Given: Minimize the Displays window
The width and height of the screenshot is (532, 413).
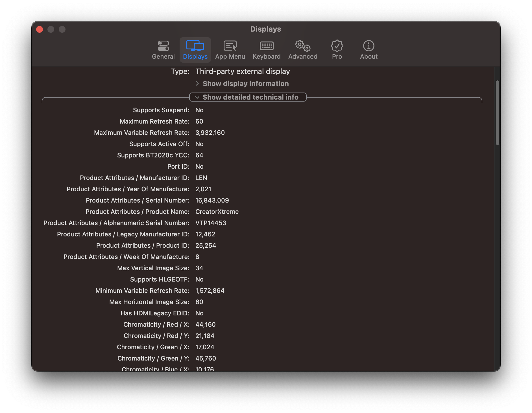Looking at the screenshot, I should point(51,29).
